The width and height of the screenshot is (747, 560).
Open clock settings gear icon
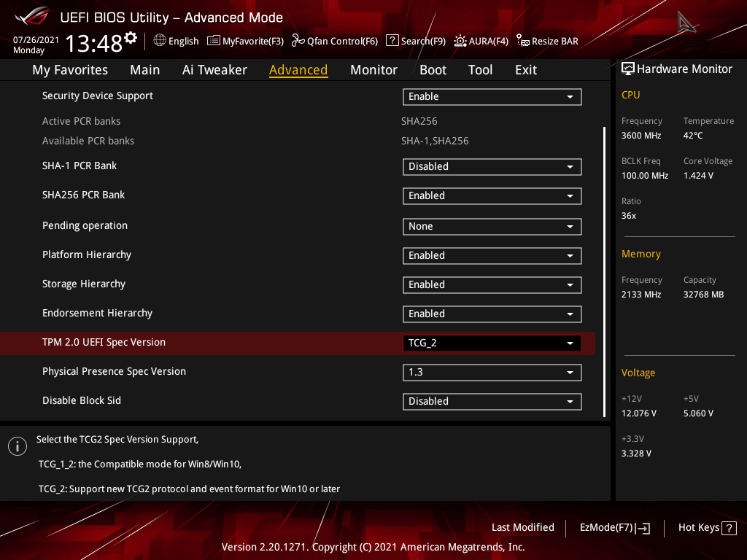click(131, 38)
